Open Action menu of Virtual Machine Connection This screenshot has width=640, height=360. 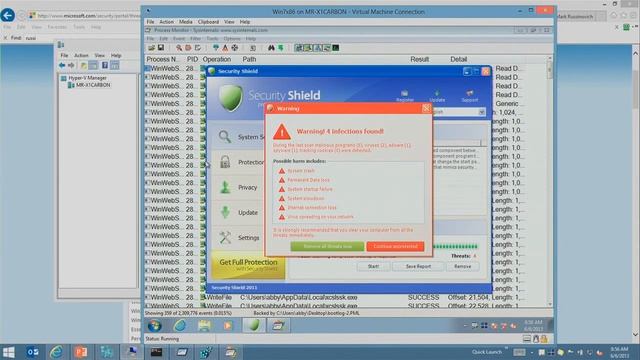pyautogui.click(x=166, y=22)
